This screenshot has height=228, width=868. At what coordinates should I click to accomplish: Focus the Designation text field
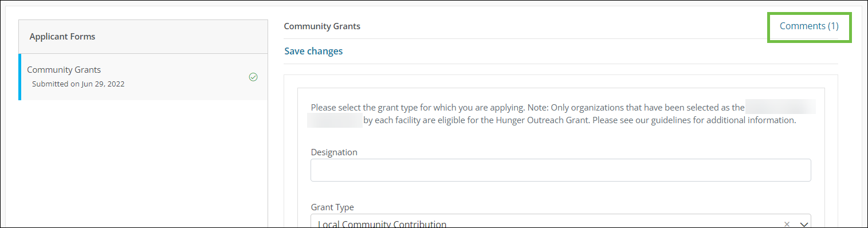(561, 170)
